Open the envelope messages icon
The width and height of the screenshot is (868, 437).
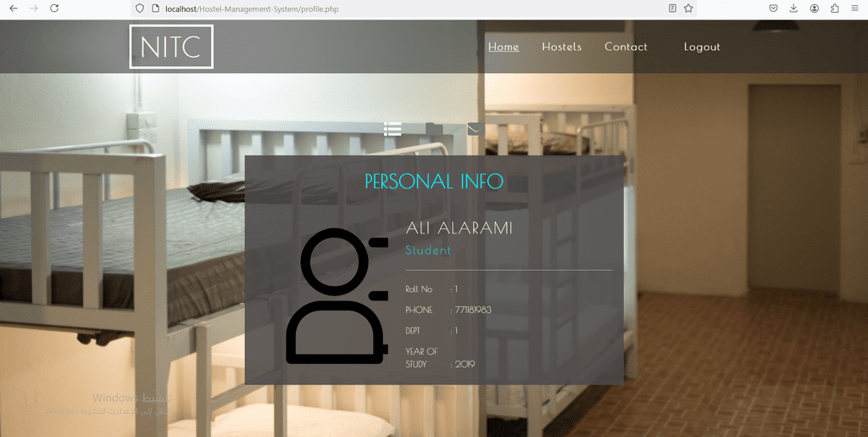pyautogui.click(x=476, y=129)
